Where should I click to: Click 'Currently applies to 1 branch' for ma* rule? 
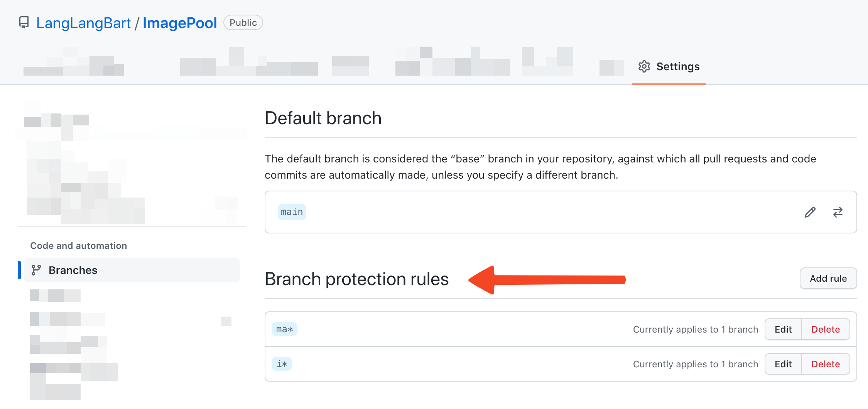tap(695, 329)
